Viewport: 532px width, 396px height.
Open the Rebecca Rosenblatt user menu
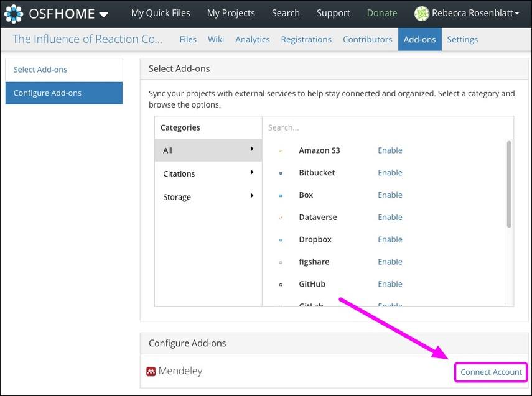click(x=475, y=13)
